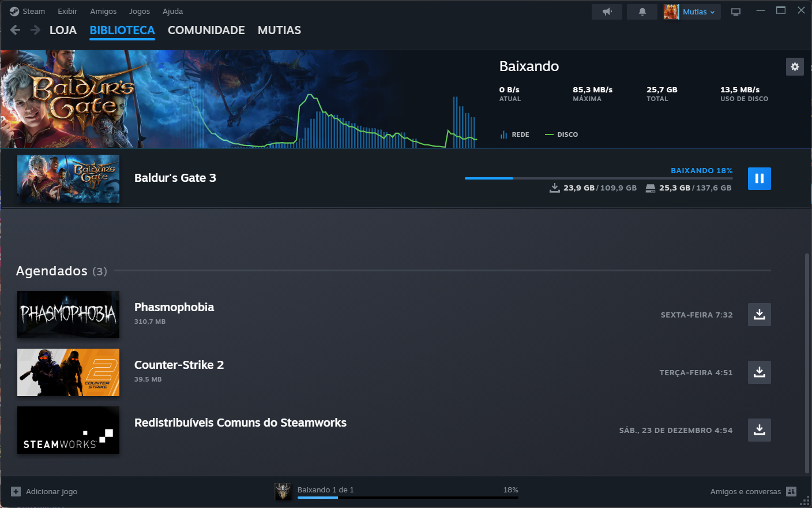Image resolution: width=812 pixels, height=508 pixels.
Task: Maximize the Steam window
Action: (781, 10)
